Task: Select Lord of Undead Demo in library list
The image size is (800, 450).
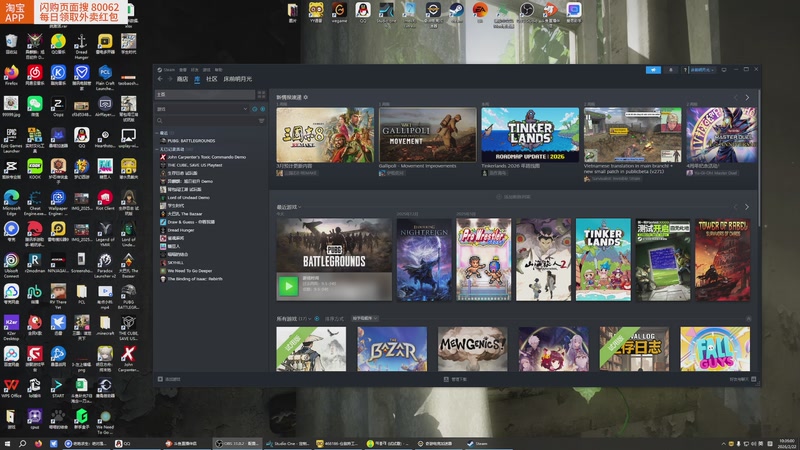Action: [188, 197]
